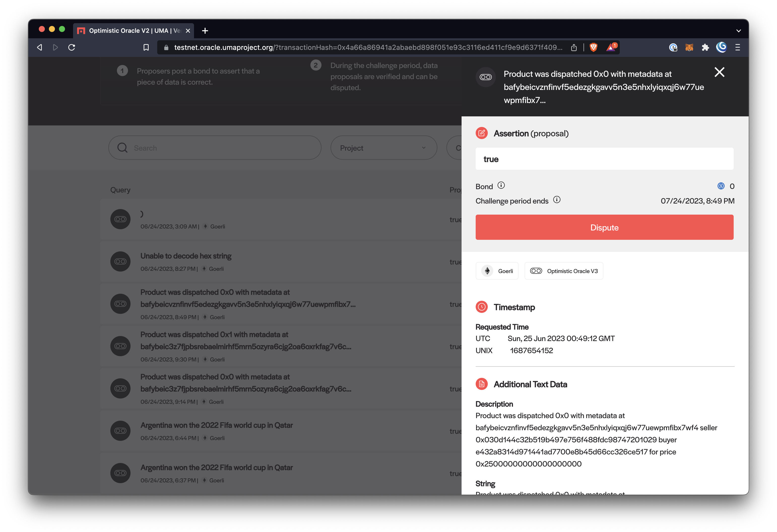Click the search magnifier icon
The width and height of the screenshot is (777, 532).
coord(122,148)
